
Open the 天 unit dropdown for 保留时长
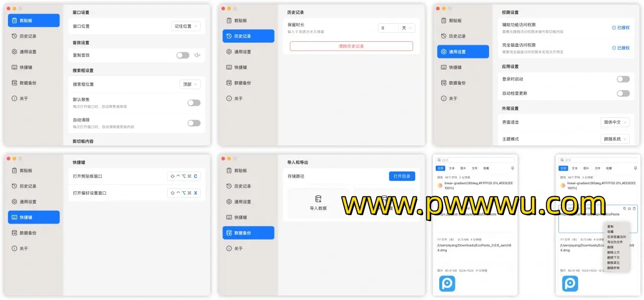[406, 28]
